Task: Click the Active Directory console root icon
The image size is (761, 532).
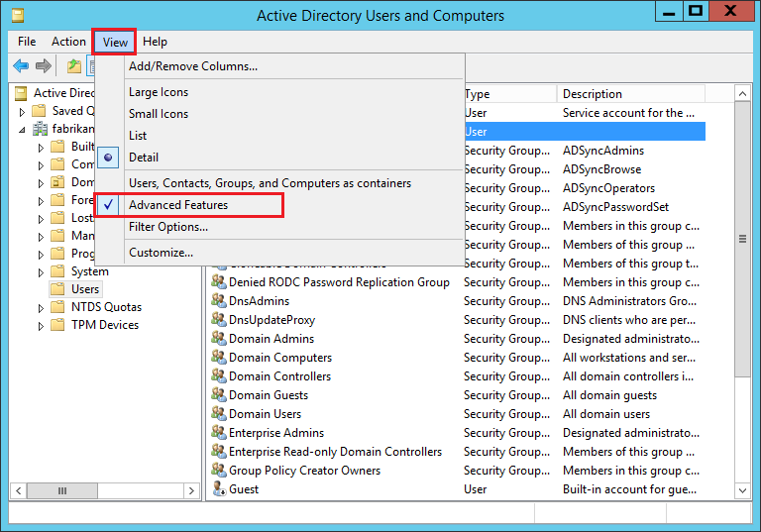Action: 21,93
